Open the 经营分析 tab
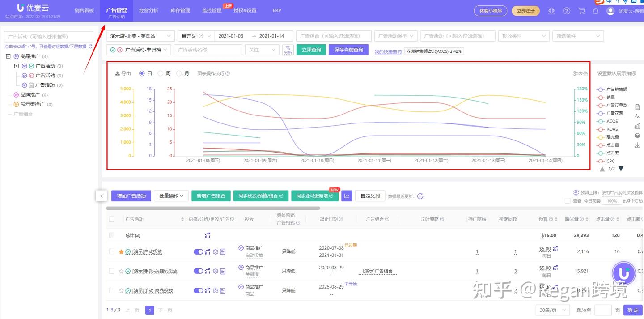The image size is (644, 319). (148, 10)
